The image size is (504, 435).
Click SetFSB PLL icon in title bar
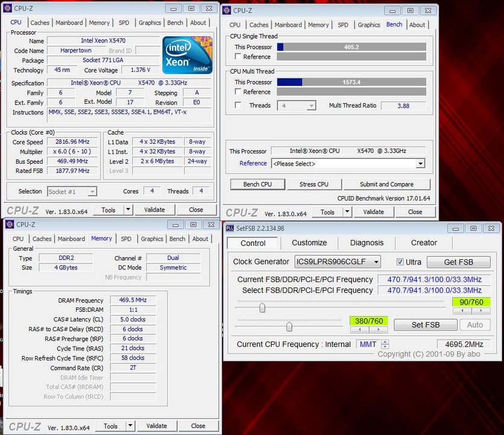pyautogui.click(x=229, y=228)
